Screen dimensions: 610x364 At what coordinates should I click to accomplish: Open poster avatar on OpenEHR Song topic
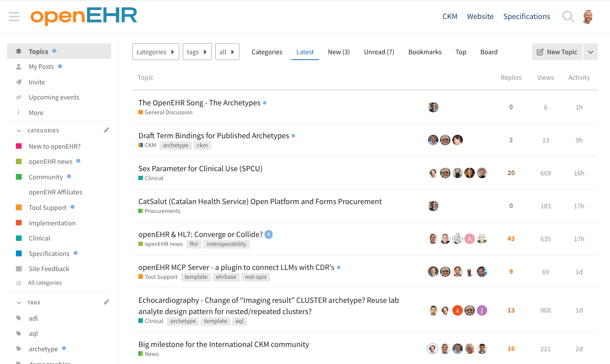click(x=433, y=107)
